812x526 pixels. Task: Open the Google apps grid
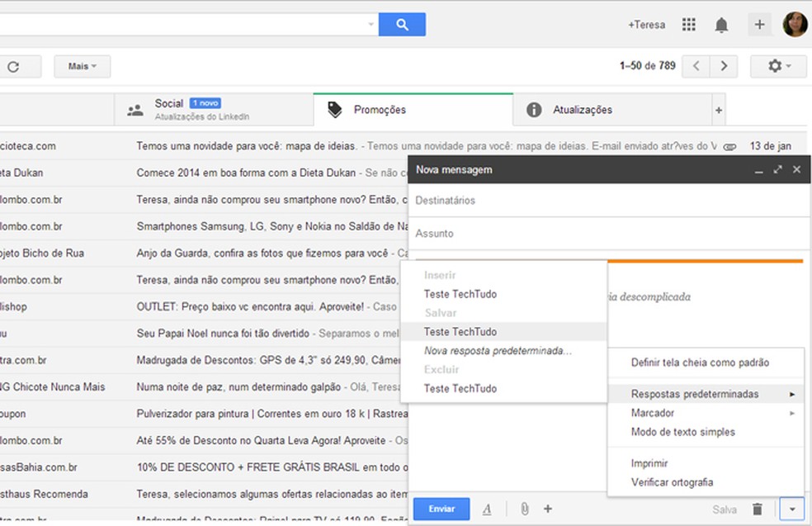[689, 25]
